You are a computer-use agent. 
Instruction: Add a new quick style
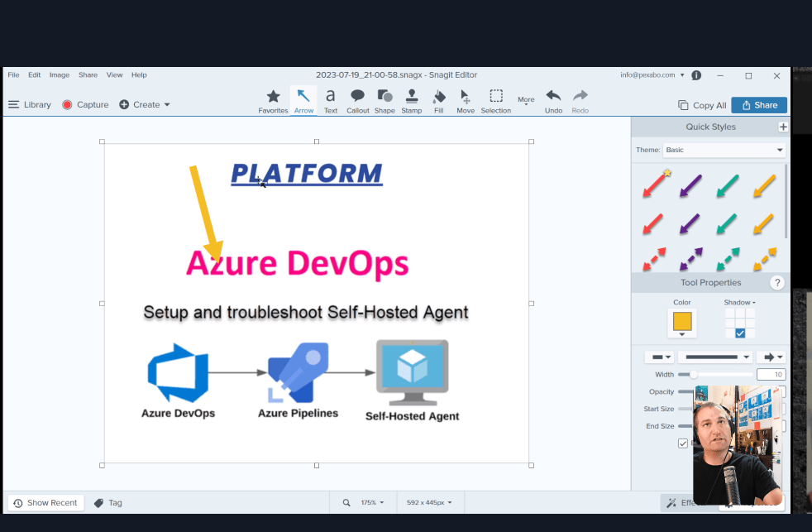pyautogui.click(x=783, y=127)
